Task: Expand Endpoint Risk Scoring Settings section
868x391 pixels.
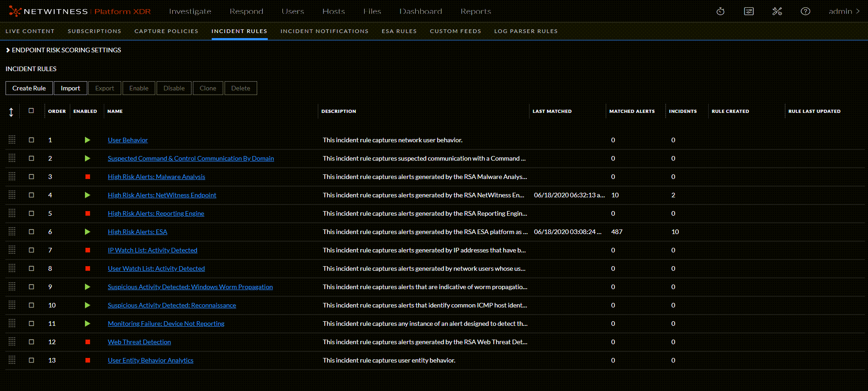Action: pyautogui.click(x=63, y=50)
